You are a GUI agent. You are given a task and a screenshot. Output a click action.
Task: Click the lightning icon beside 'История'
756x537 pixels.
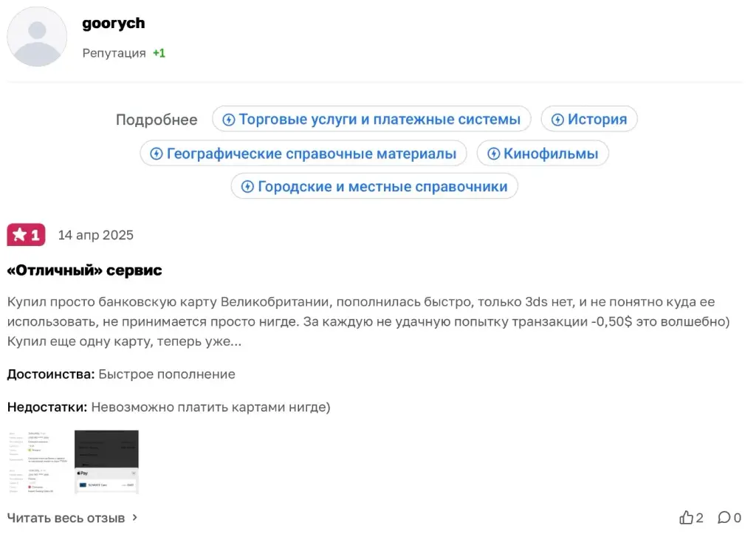click(557, 120)
